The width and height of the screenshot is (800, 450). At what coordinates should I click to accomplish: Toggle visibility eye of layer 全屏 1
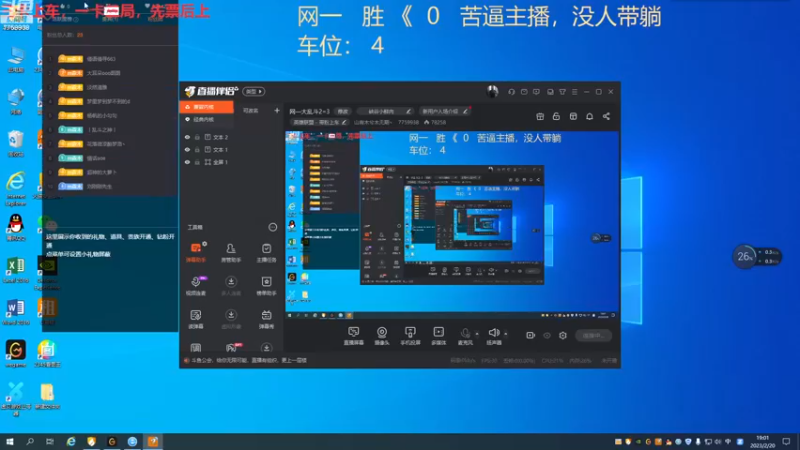187,162
